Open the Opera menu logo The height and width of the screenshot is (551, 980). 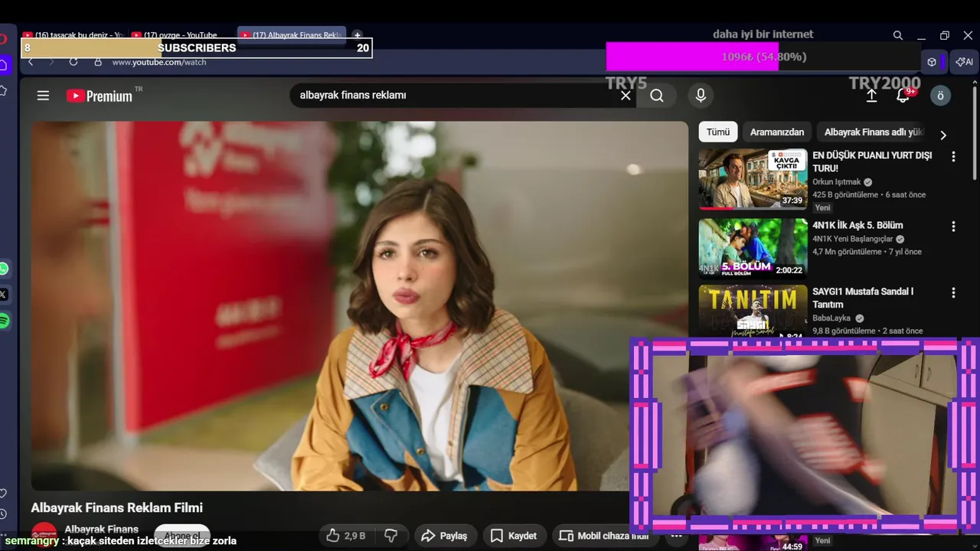click(3, 39)
